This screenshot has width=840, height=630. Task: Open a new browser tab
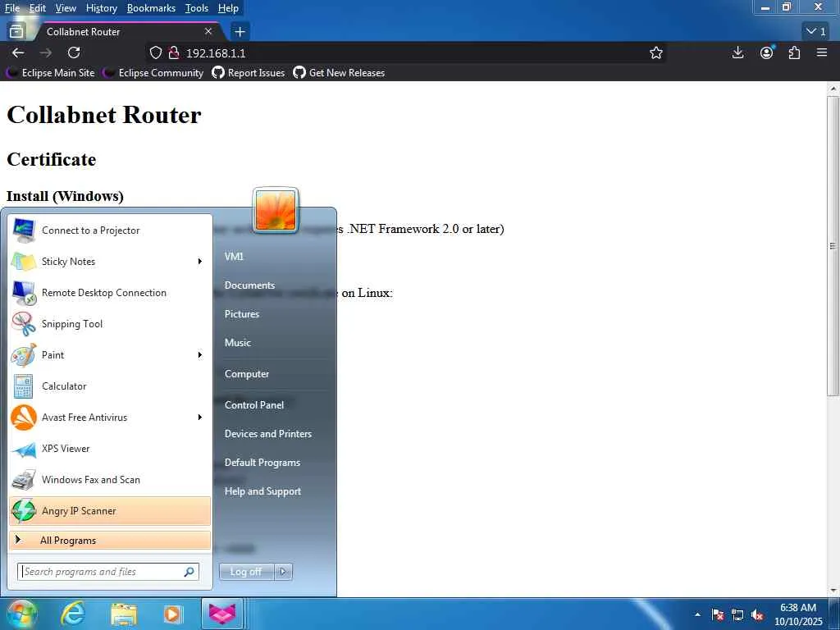click(x=240, y=32)
